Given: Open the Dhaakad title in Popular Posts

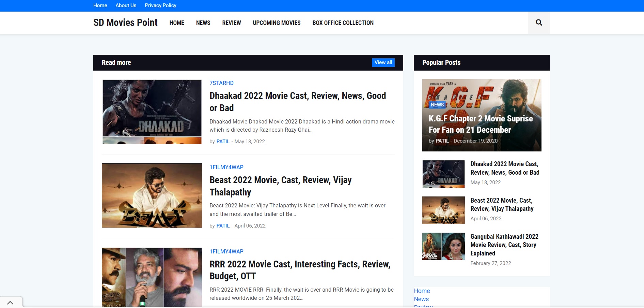Looking at the screenshot, I should (505, 168).
